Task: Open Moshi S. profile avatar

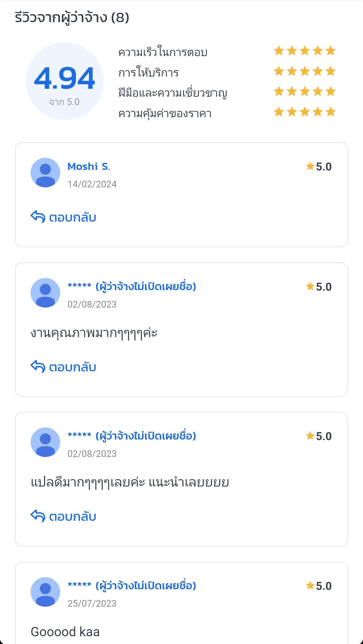Action: [45, 173]
